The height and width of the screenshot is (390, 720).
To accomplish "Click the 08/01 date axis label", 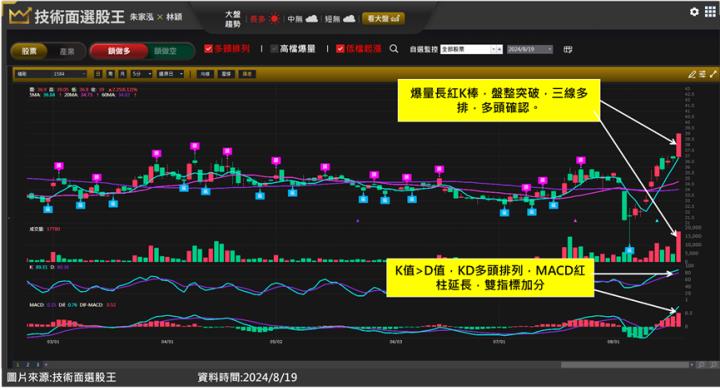I will (613, 342).
